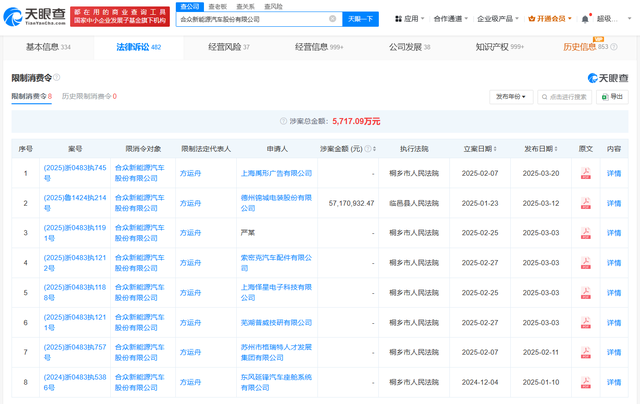640x404 pixels.
Task: Click the notification bell icon
Action: click(x=585, y=19)
